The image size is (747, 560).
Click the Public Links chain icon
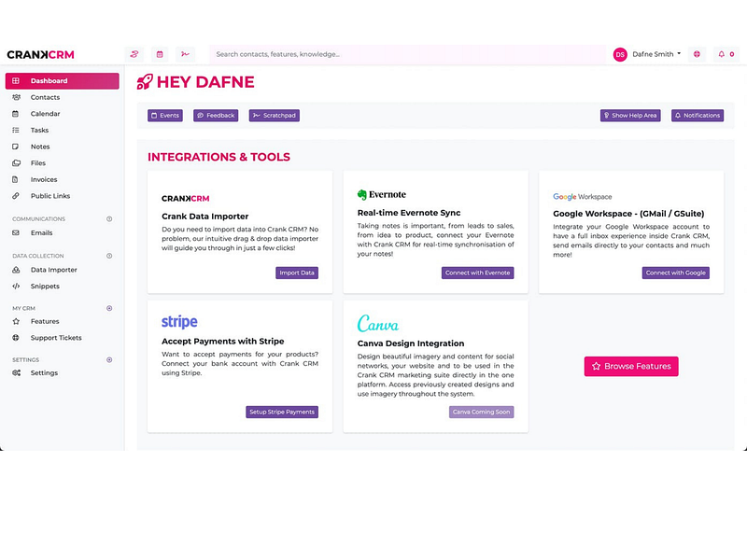pyautogui.click(x=16, y=196)
